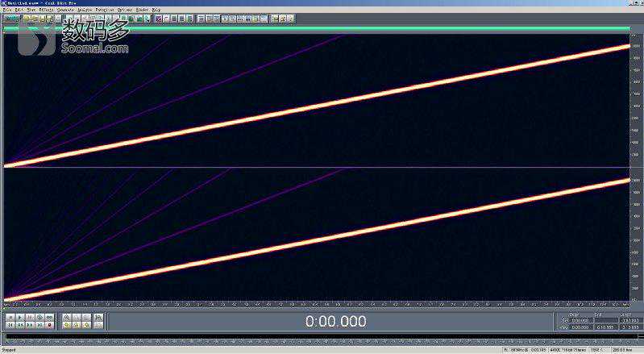Click the red Record button

click(51, 325)
